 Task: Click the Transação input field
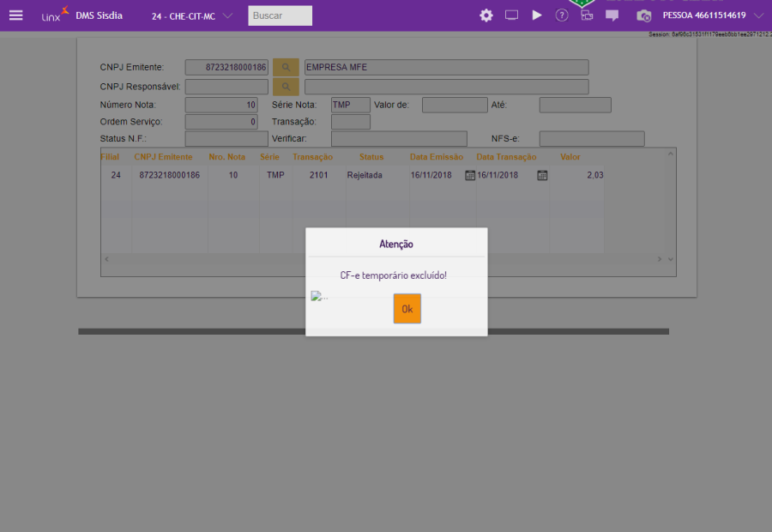351,122
